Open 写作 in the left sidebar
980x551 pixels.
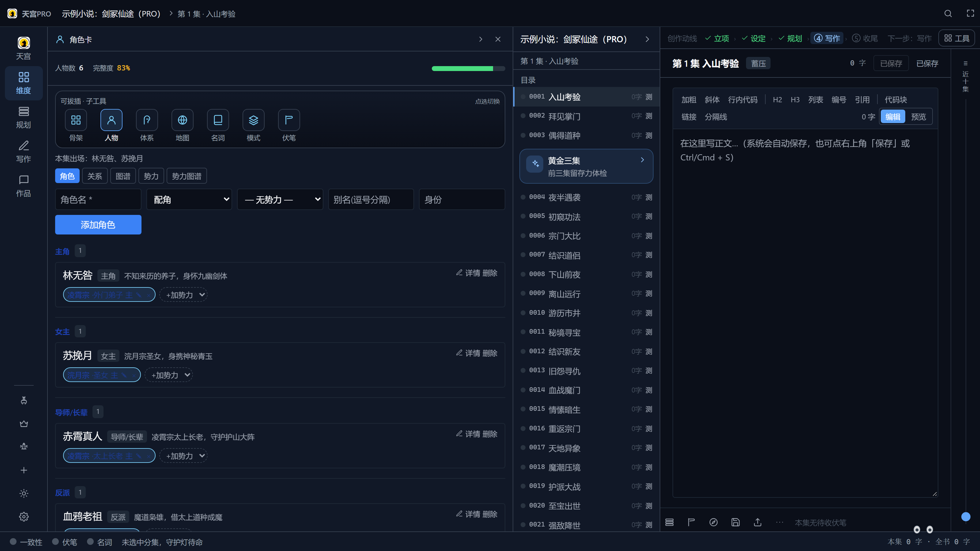[x=24, y=151]
